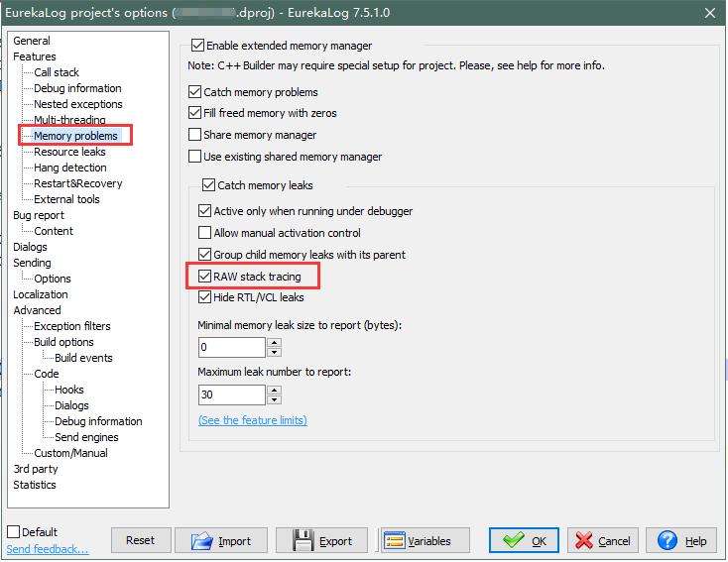This screenshot has width=728, height=562.
Task: Select Sending in options tree
Action: [32, 263]
